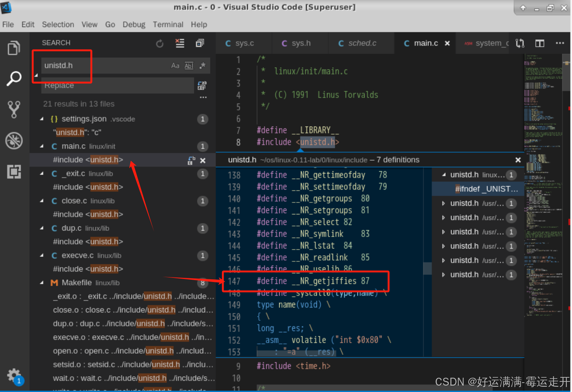Open the Go menu

[x=110, y=24]
